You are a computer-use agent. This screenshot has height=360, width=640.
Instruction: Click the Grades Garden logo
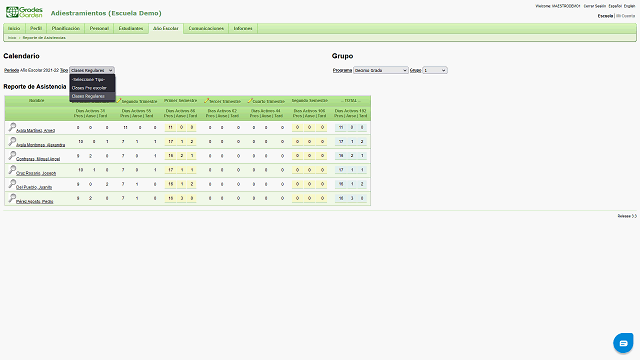tap(24, 12)
